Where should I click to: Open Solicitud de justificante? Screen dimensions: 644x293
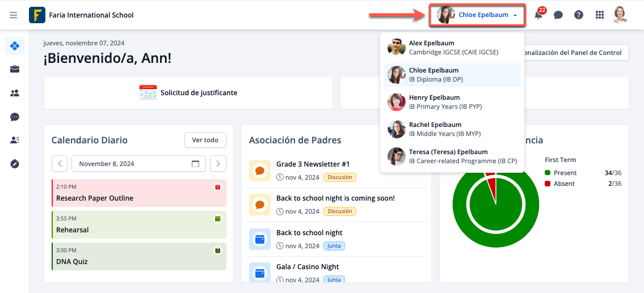188,93
